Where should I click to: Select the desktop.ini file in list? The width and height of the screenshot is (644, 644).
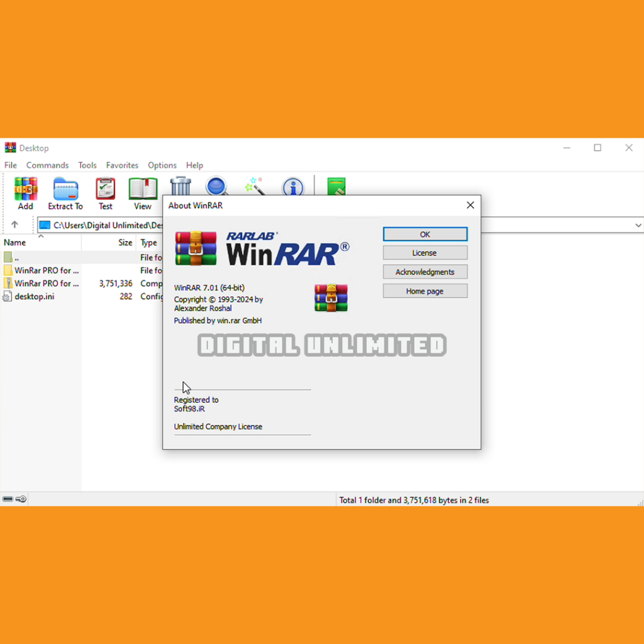coord(35,296)
